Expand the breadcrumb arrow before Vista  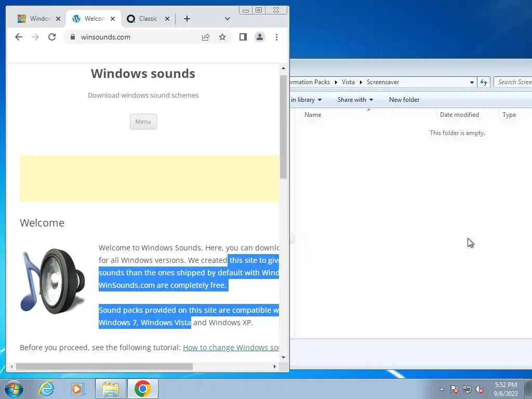336,82
